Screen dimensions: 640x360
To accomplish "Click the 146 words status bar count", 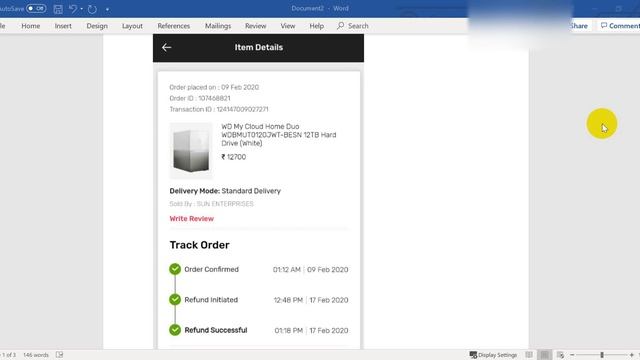I will click(x=36, y=355).
